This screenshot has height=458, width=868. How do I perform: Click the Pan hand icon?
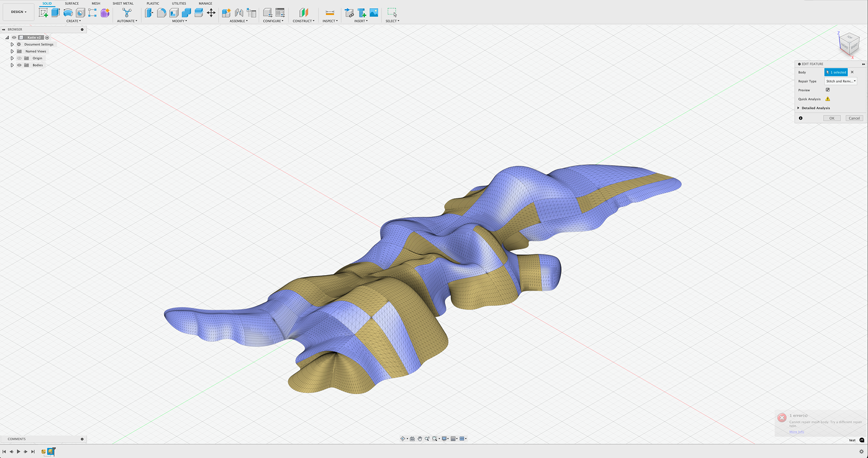[x=420, y=439]
